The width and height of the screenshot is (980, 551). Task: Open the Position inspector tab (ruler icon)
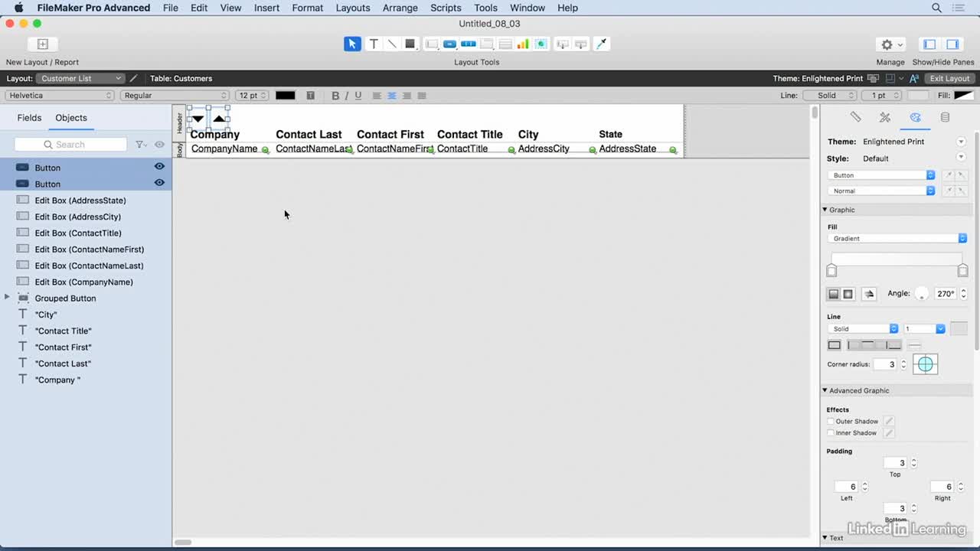pos(855,117)
